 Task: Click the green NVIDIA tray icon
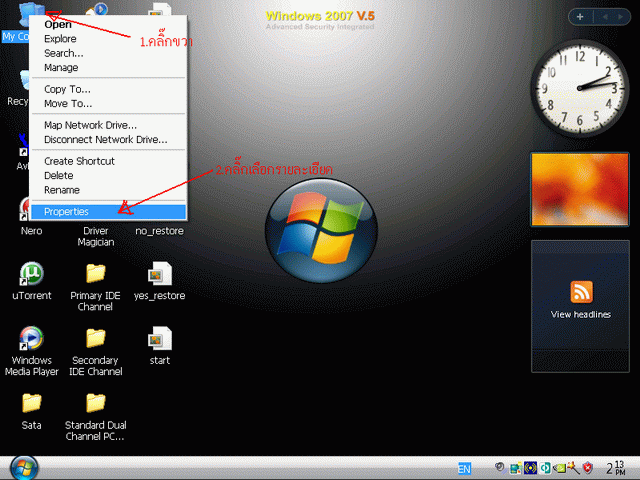pyautogui.click(x=559, y=468)
